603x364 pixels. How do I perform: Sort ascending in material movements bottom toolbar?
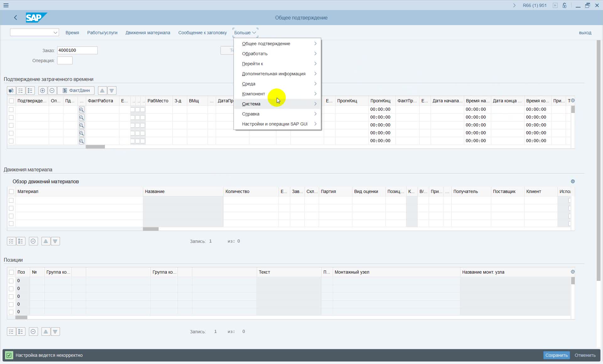coord(46,241)
